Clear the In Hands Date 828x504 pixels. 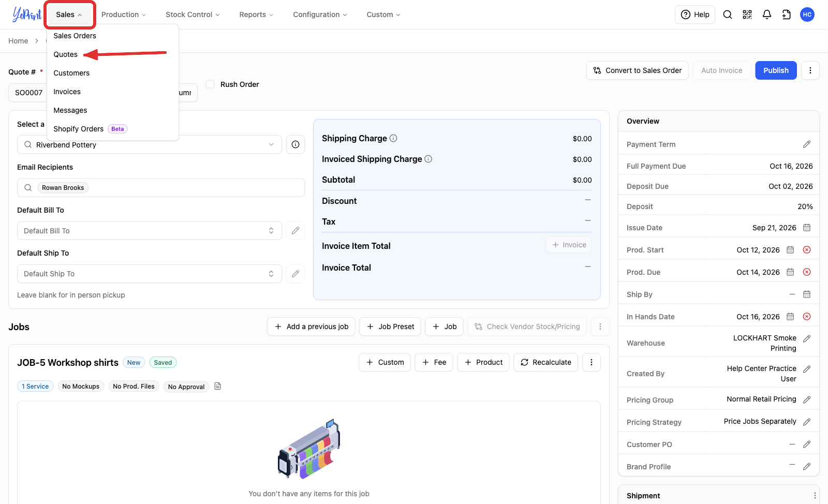(807, 317)
